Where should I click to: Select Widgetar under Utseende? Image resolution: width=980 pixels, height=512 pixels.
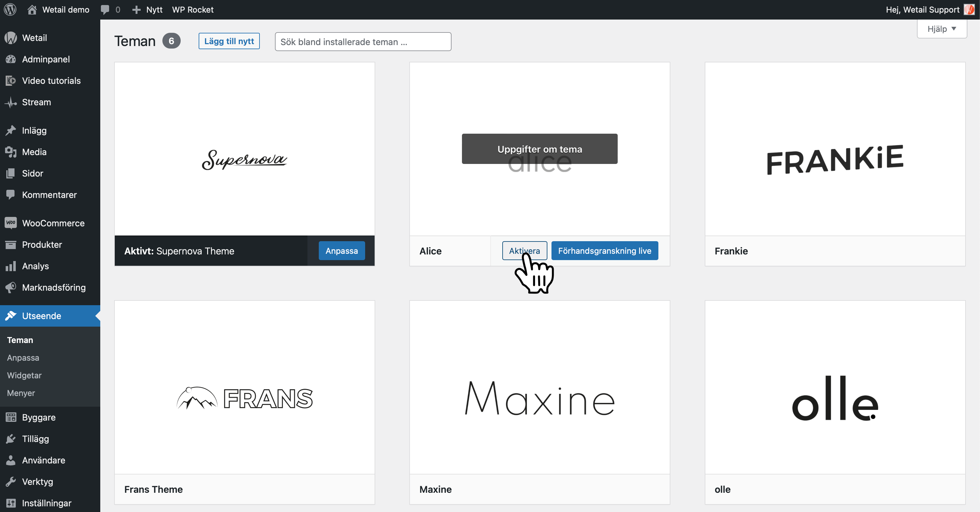[24, 375]
